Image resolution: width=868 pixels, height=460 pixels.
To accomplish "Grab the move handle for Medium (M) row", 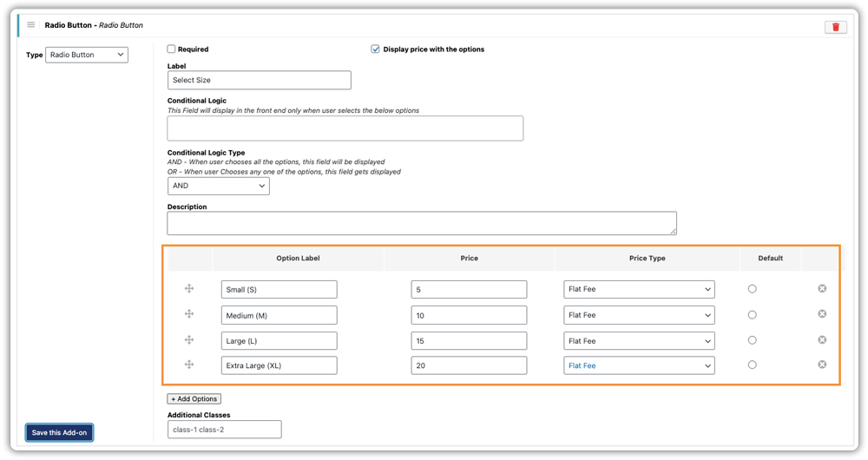I will [x=188, y=314].
